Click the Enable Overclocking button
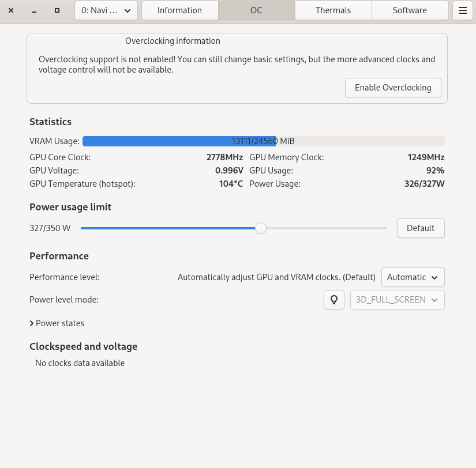The height and width of the screenshot is (468, 476). (x=393, y=88)
